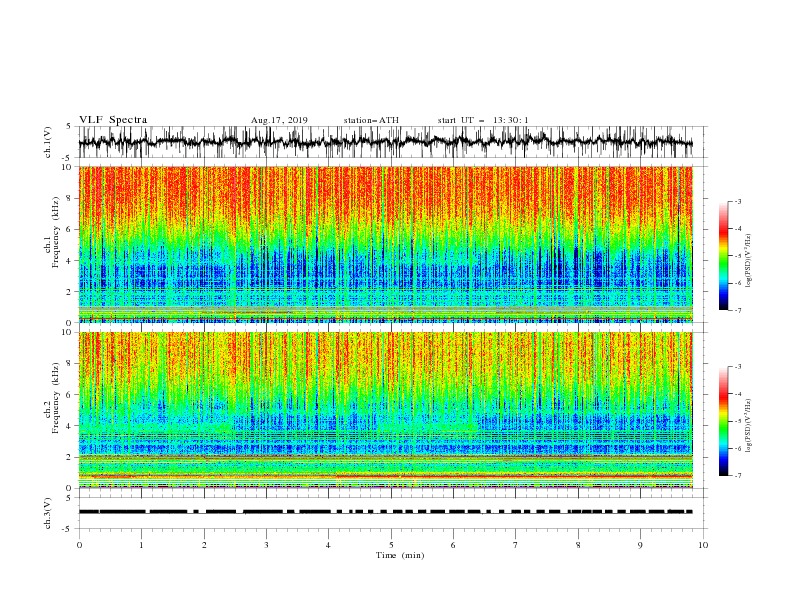Select the date text "Aug.17, 2019"

click(279, 120)
